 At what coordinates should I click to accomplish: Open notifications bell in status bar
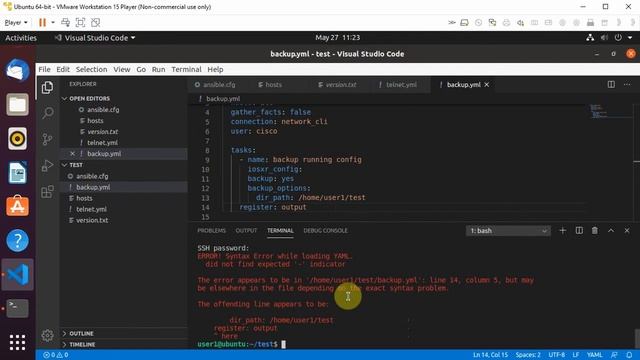pyautogui.click(x=629, y=355)
